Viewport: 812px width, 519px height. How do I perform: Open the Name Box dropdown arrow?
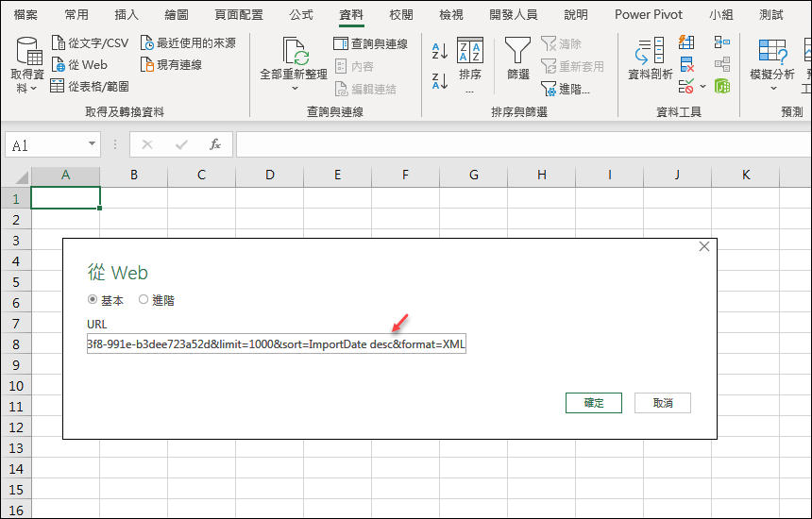click(92, 144)
